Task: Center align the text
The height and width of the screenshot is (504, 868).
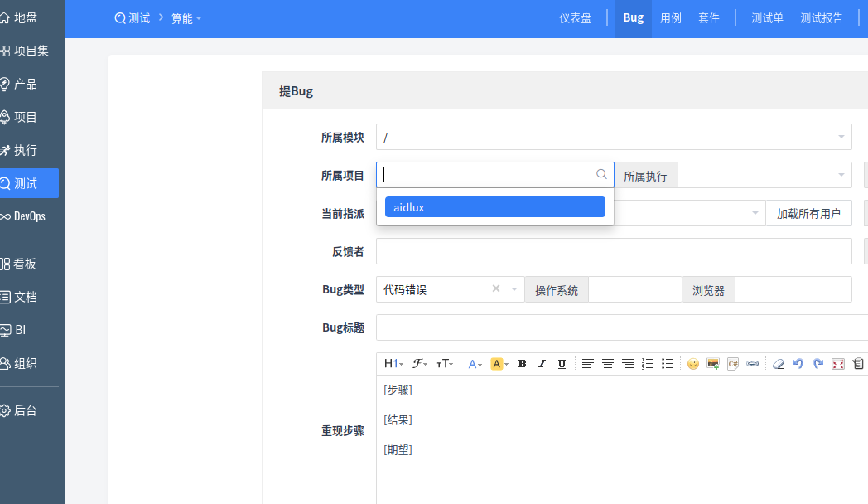Action: point(608,364)
